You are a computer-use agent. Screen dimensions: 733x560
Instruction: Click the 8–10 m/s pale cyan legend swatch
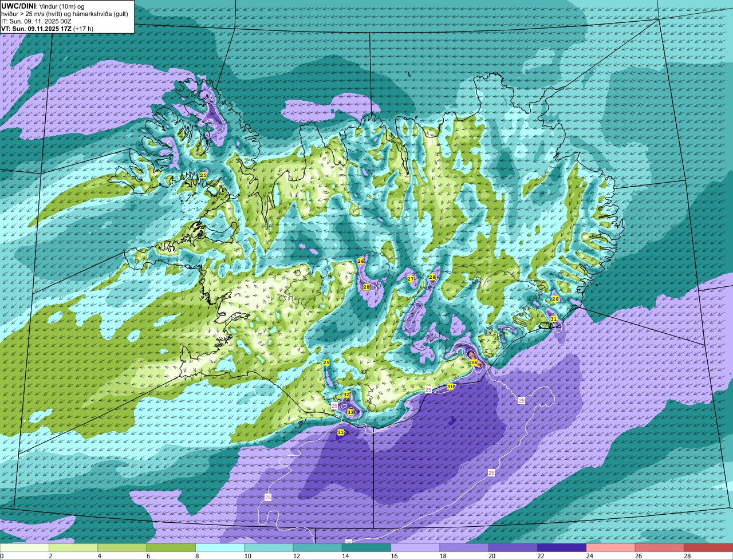(x=220, y=548)
